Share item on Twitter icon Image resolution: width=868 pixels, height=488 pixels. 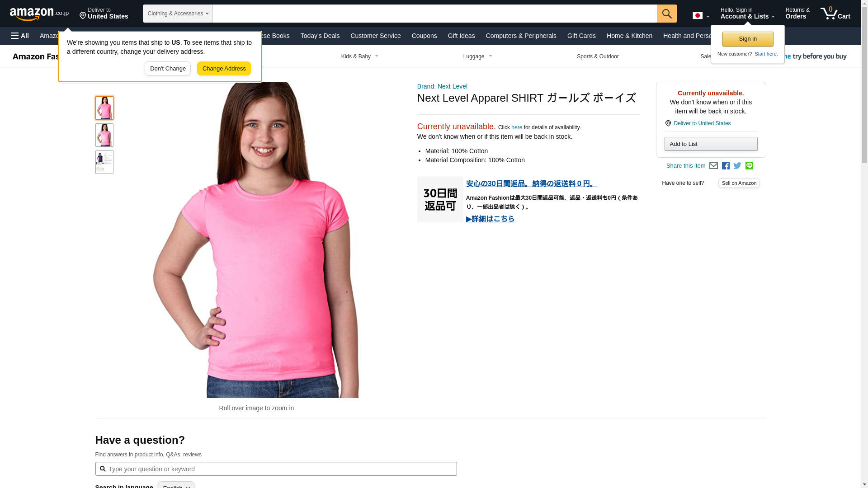(737, 166)
